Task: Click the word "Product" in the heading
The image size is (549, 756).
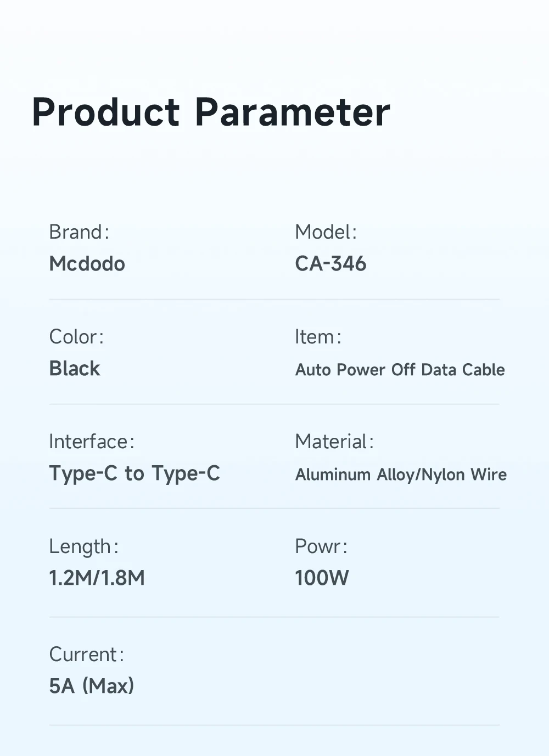Action: pyautogui.click(x=105, y=112)
